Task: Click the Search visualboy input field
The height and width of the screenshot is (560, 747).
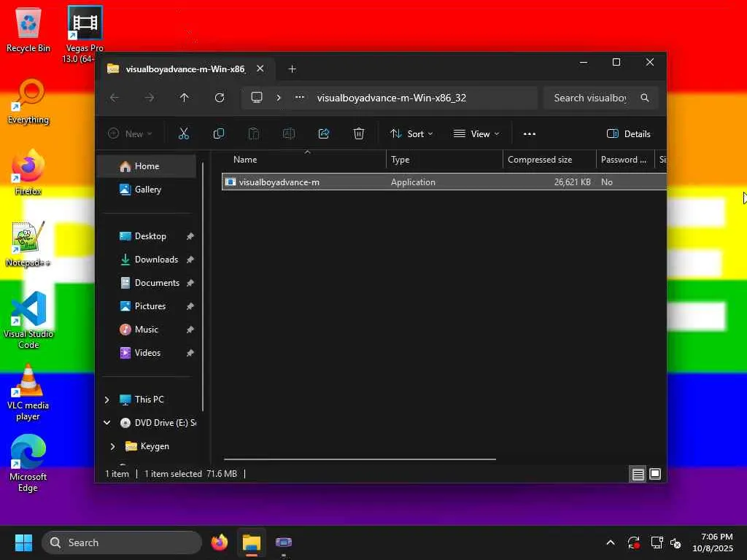Action: pyautogui.click(x=591, y=98)
